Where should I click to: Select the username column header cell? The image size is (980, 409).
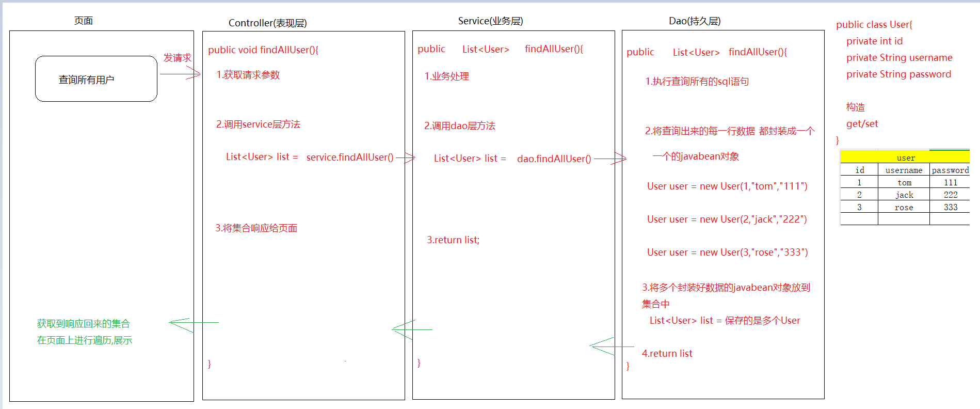[x=904, y=170]
